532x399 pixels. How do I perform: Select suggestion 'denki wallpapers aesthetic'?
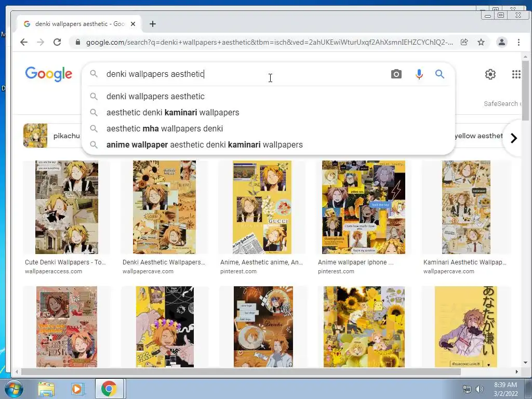tap(268, 96)
